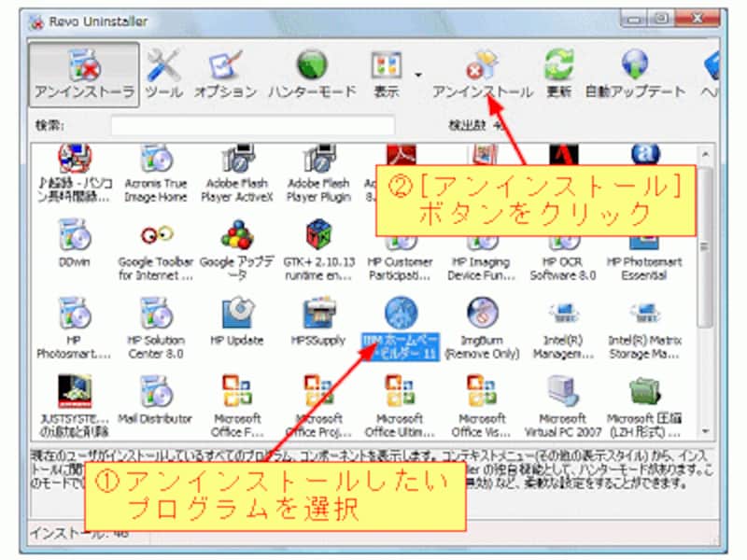The width and height of the screenshot is (747, 560).
Task: Open オプション from the toolbar
Action: [x=225, y=75]
